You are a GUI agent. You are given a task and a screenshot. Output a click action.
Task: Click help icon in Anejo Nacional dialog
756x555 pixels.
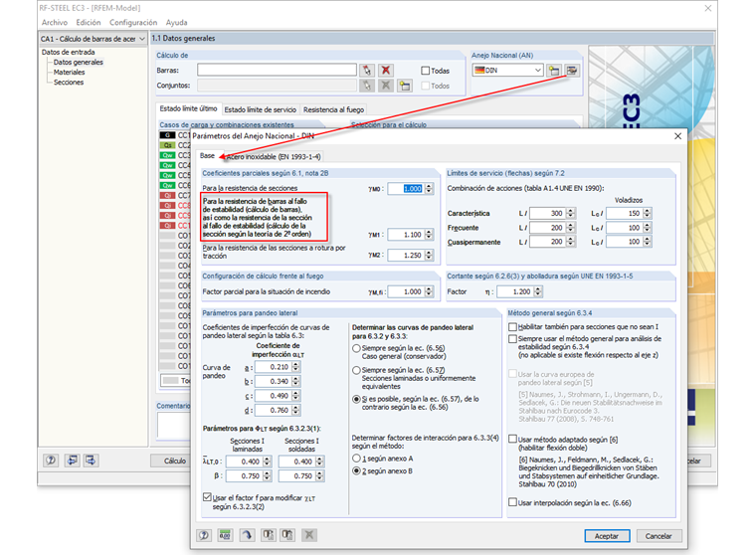click(x=204, y=535)
